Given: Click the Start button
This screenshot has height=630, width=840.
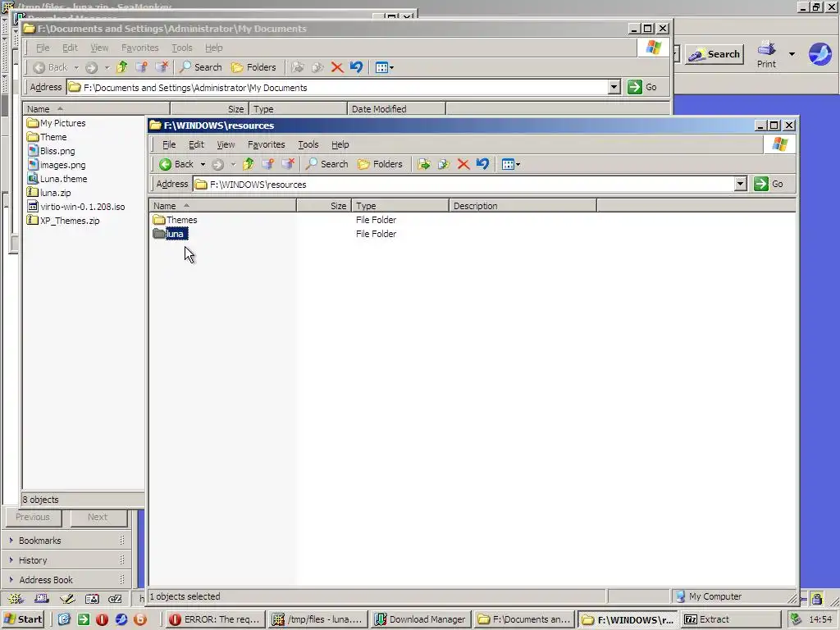Looking at the screenshot, I should pos(23,619).
